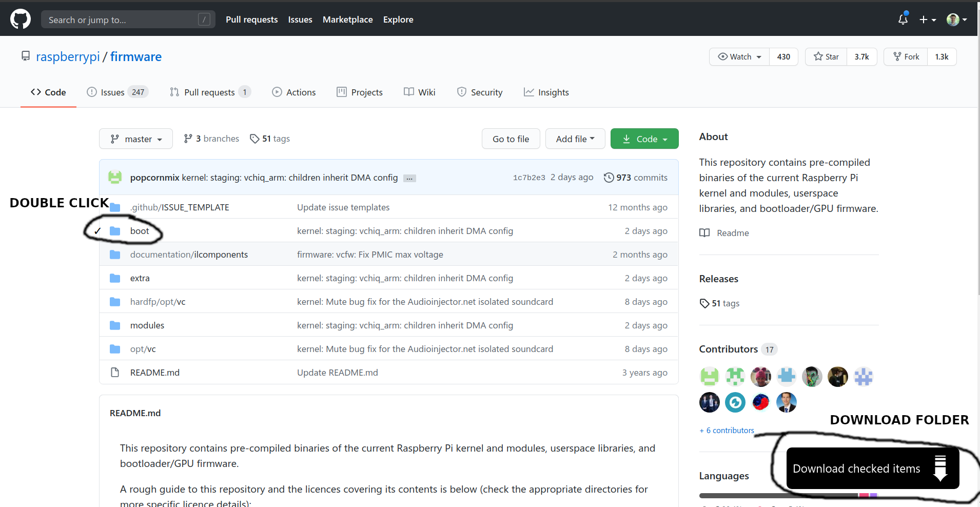980x507 pixels.
Task: Click the Go to file button
Action: (x=511, y=139)
